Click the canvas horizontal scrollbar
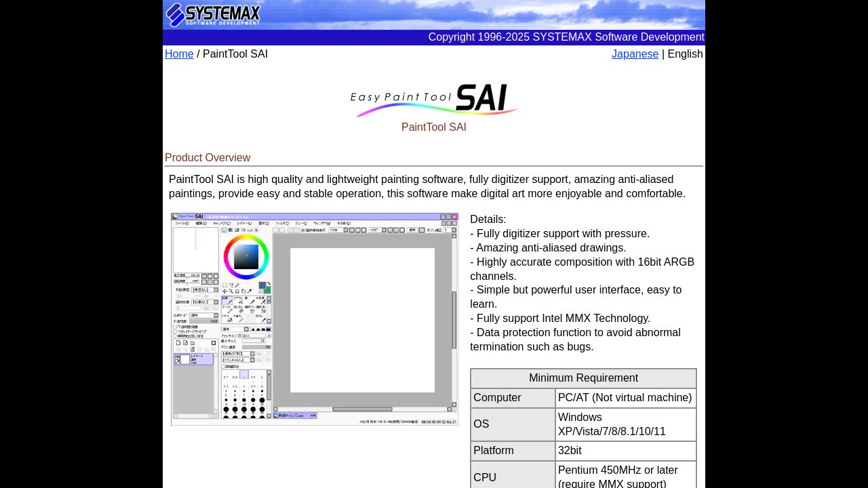Viewport: 868px width, 488px height. click(362, 409)
